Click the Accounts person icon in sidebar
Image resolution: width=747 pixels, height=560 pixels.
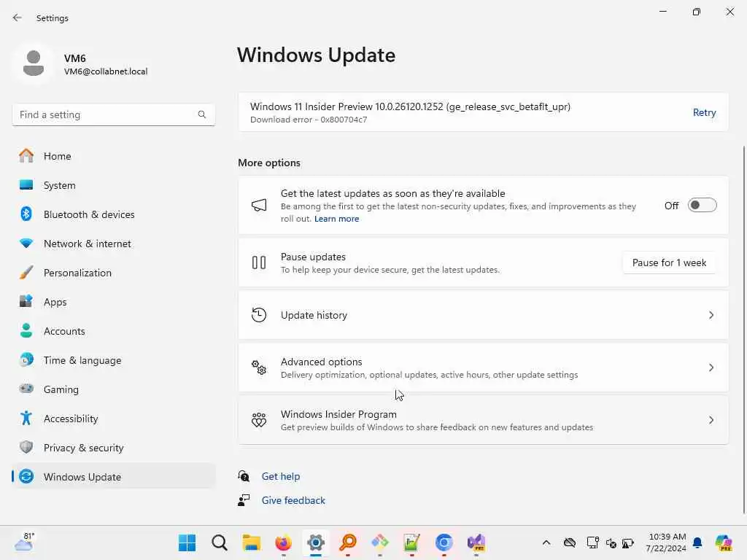pyautogui.click(x=26, y=330)
